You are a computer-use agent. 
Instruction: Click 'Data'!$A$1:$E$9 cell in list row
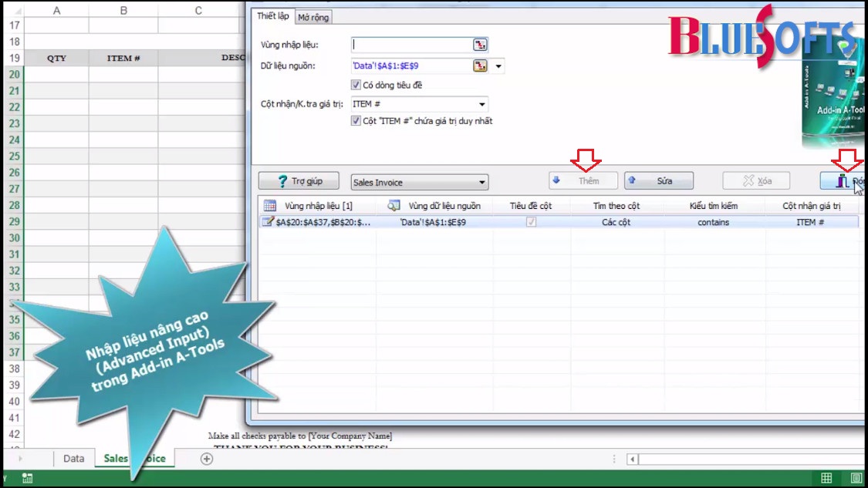pyautogui.click(x=432, y=223)
